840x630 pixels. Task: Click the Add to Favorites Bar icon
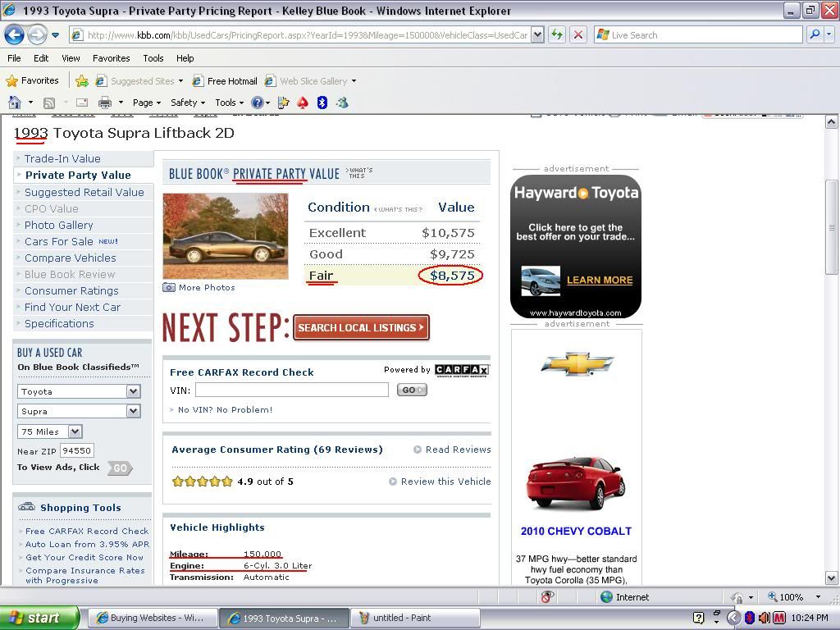(x=82, y=81)
